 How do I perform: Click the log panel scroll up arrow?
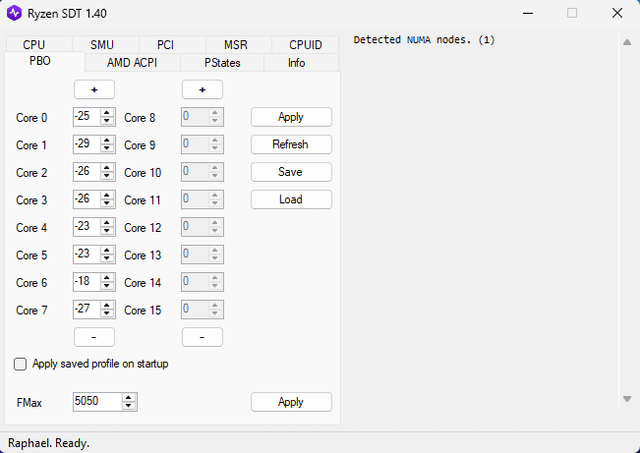pyautogui.click(x=627, y=42)
